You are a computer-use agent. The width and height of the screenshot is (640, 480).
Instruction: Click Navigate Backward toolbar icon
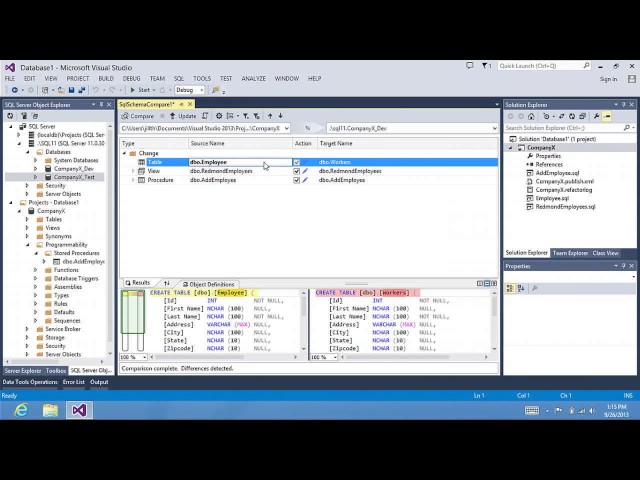click(15, 90)
